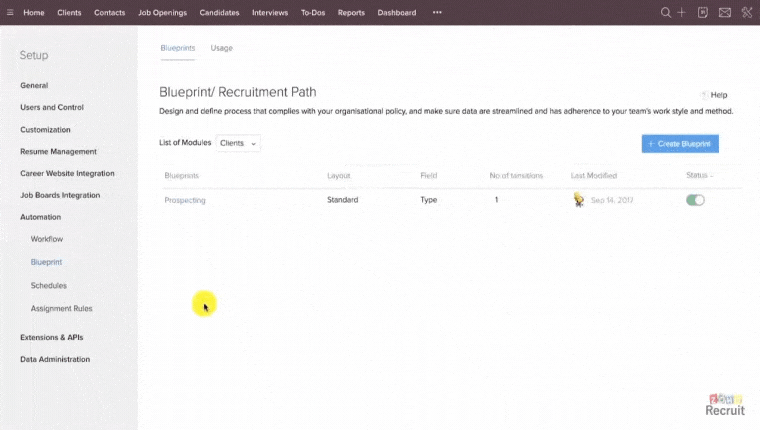
Task: Click the Blueprints column header
Action: [181, 175]
